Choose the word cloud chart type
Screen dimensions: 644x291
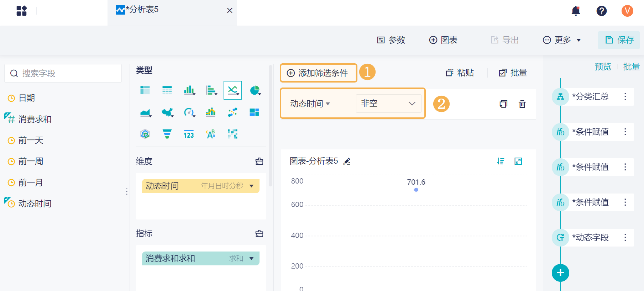click(211, 134)
